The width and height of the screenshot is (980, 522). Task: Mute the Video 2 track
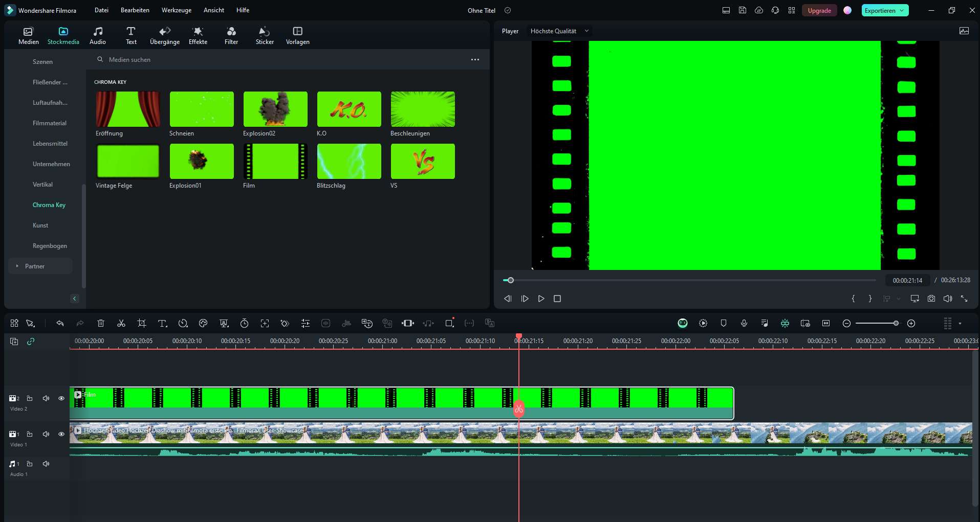pyautogui.click(x=46, y=398)
